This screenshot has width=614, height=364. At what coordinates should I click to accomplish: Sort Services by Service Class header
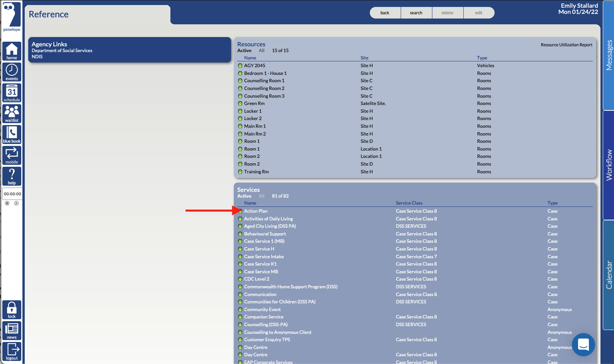(409, 203)
